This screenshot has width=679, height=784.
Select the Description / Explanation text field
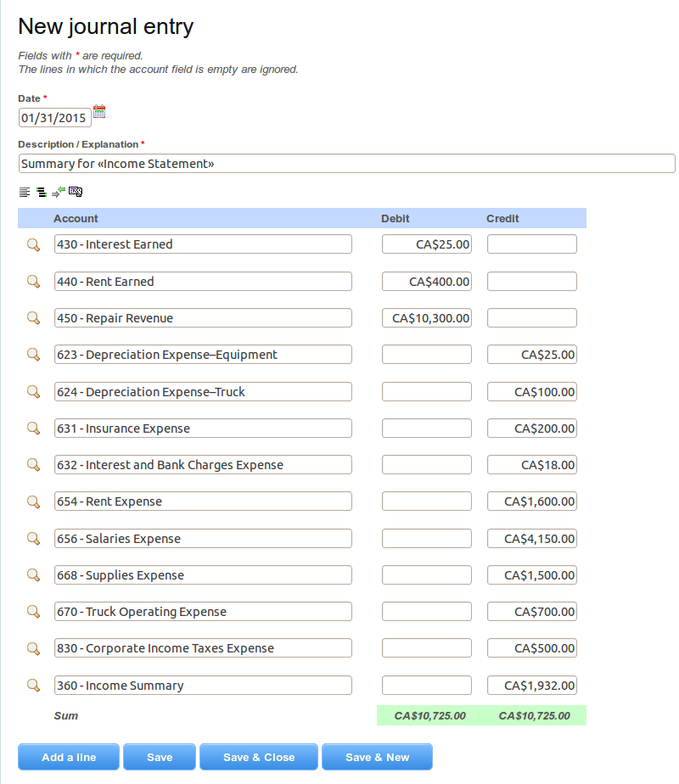click(x=339, y=163)
